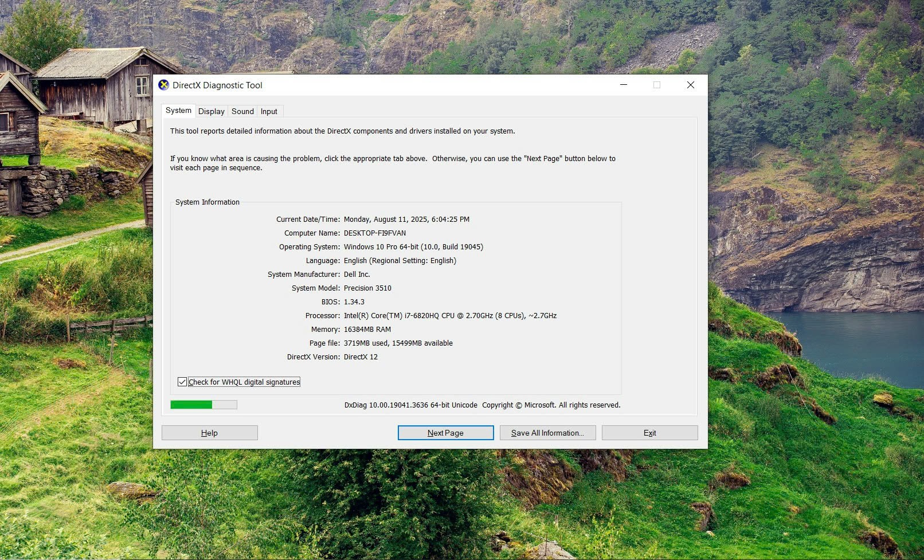Go to the Input tab
Viewport: 924px width, 560px height.
coord(269,111)
